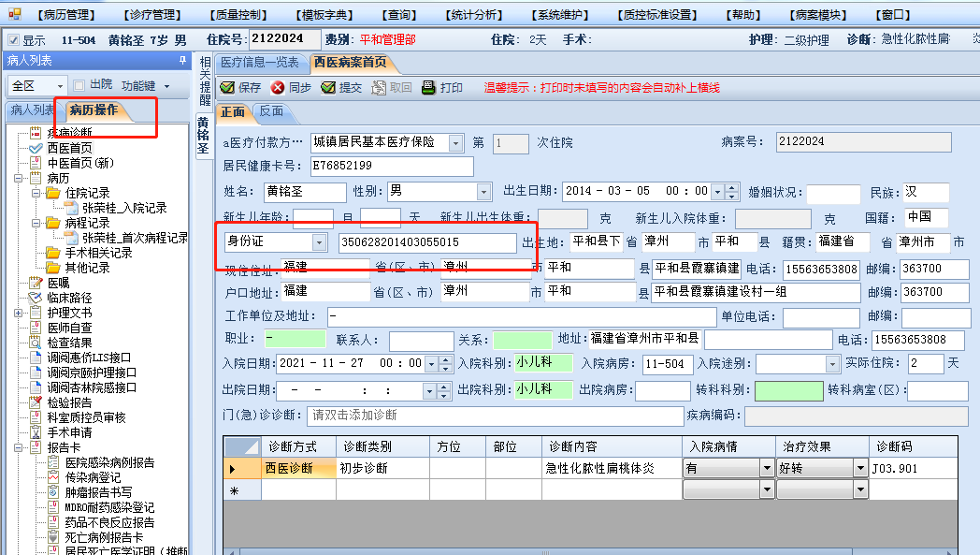The height and width of the screenshot is (555, 980).
Task: Open the 全区 ward dropdown
Action: (x=60, y=86)
